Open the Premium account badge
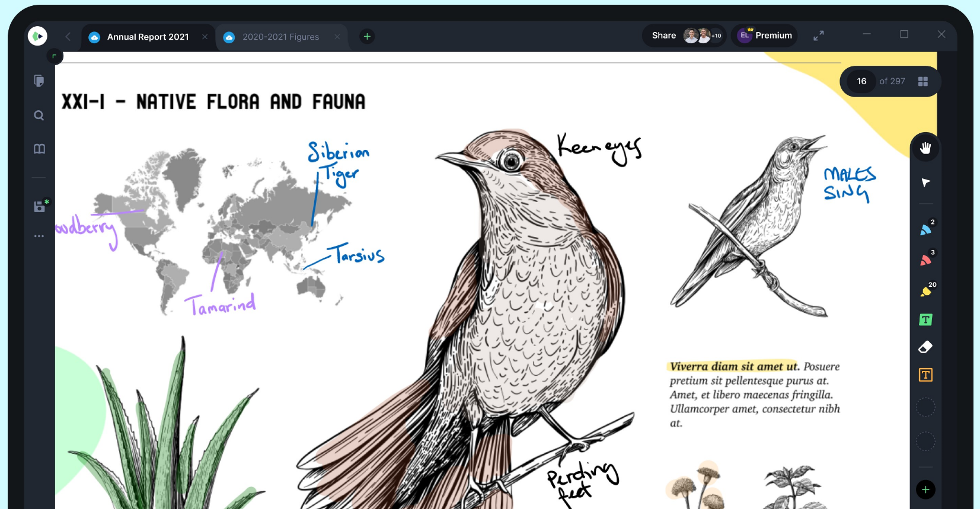 pos(765,36)
